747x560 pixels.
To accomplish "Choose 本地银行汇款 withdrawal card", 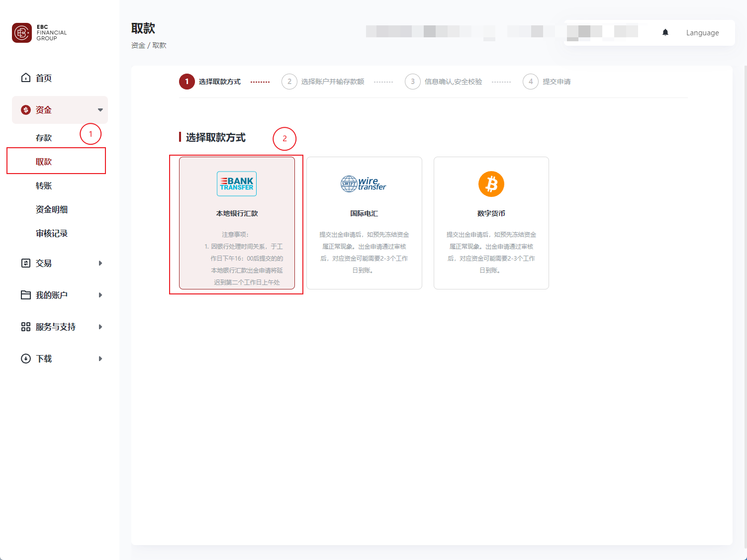I will 237,223.
